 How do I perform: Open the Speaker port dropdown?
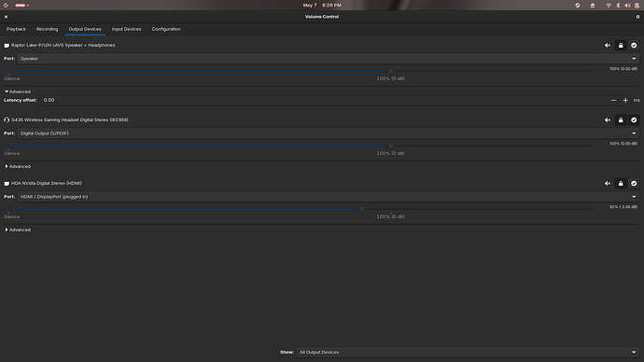point(328,59)
